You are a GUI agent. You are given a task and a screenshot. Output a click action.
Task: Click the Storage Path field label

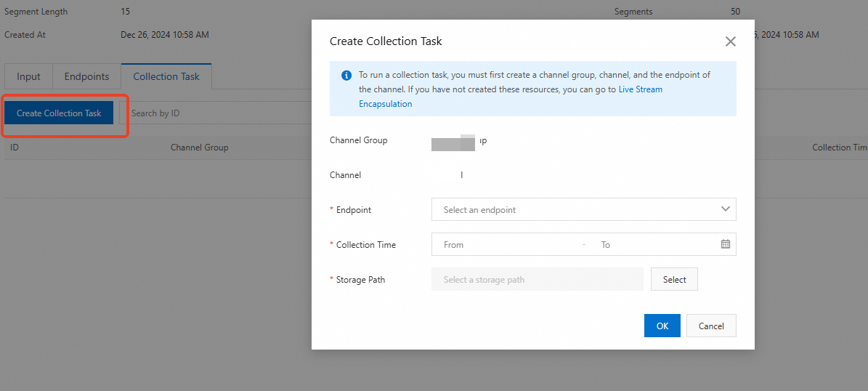pyautogui.click(x=360, y=280)
